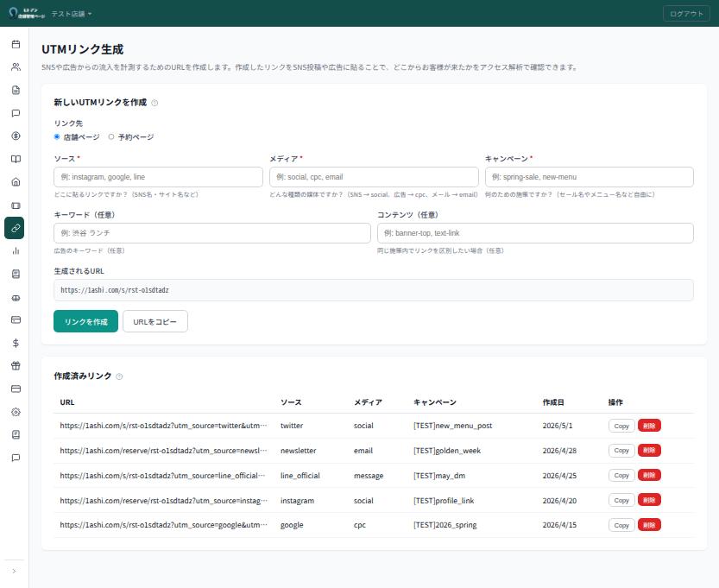Delete the newsletter row link
The image size is (719, 588).
[x=649, y=451]
